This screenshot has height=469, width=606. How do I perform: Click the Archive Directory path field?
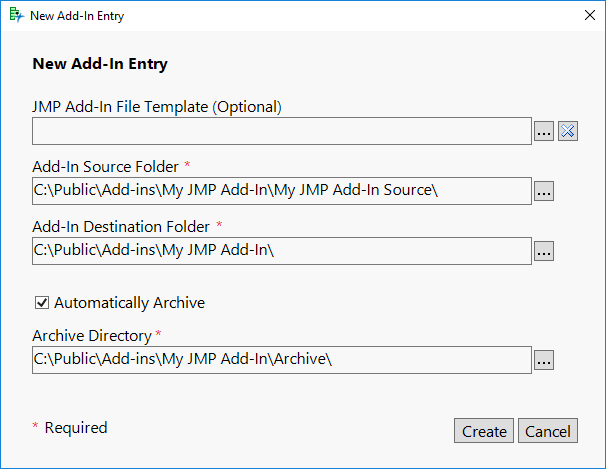(x=281, y=360)
